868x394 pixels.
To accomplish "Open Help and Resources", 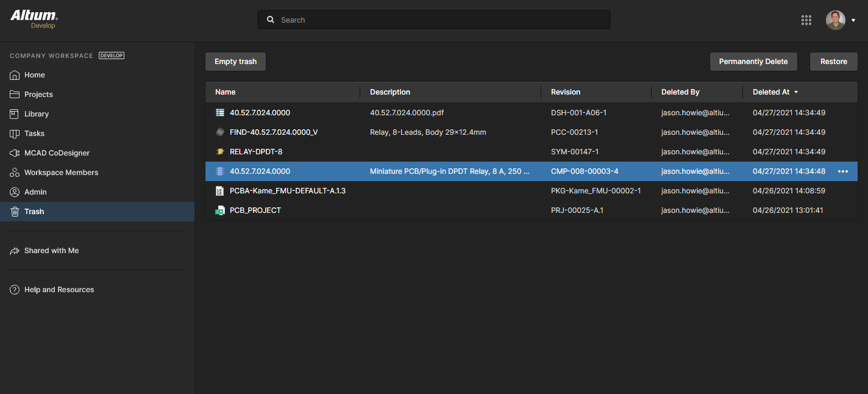I will (x=59, y=289).
